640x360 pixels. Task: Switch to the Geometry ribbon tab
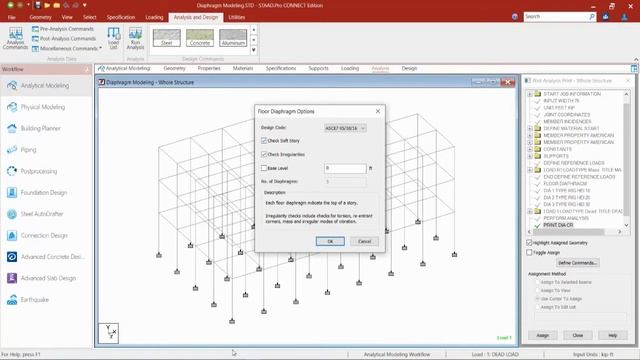[40, 17]
